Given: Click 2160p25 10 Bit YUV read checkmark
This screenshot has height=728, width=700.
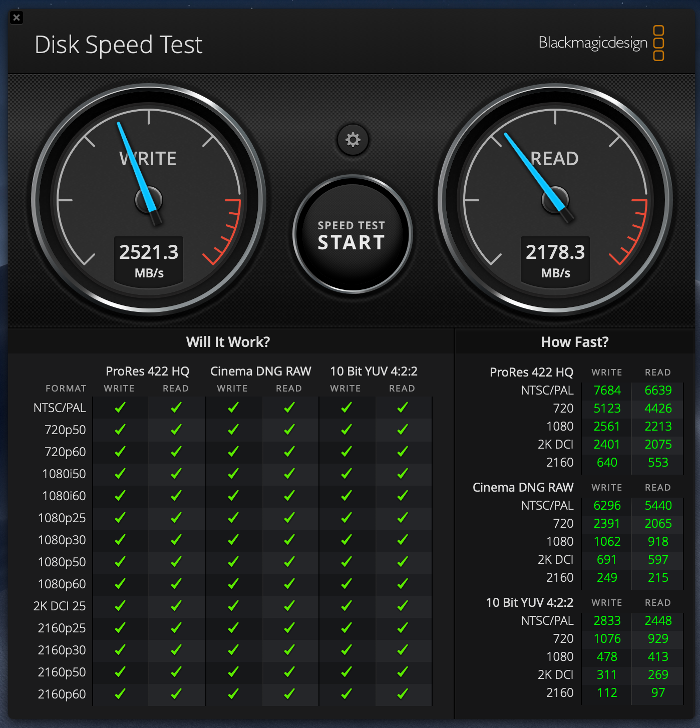Looking at the screenshot, I should (403, 628).
